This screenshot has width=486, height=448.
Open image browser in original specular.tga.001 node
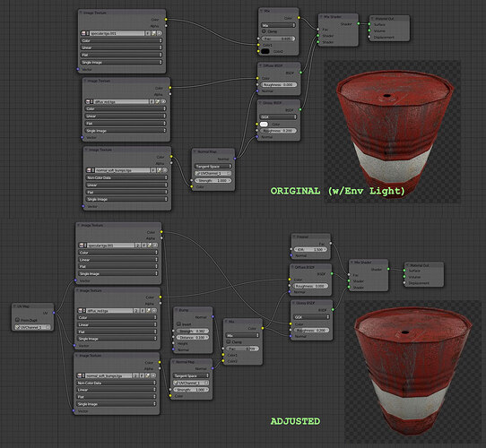pyautogui.click(x=84, y=33)
